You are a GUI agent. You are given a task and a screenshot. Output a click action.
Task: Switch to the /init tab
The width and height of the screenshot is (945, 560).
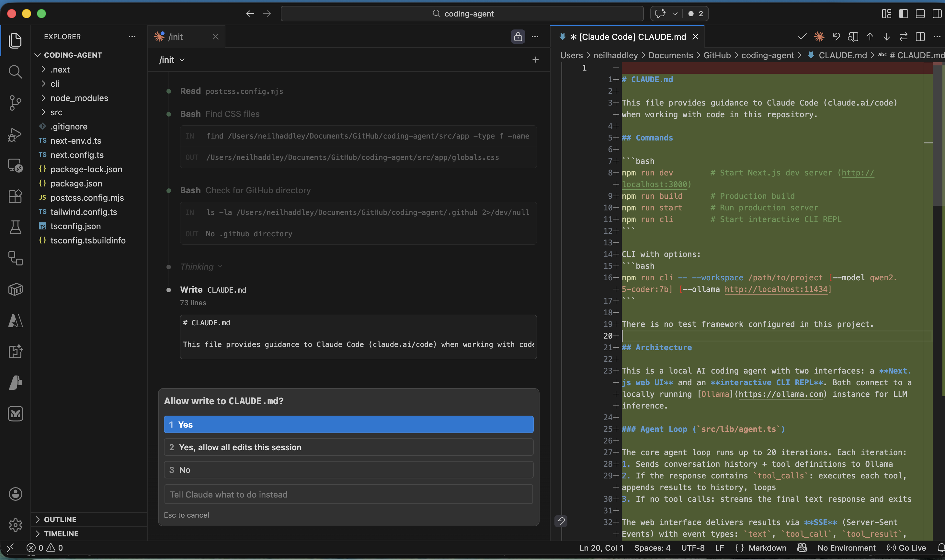coord(176,36)
